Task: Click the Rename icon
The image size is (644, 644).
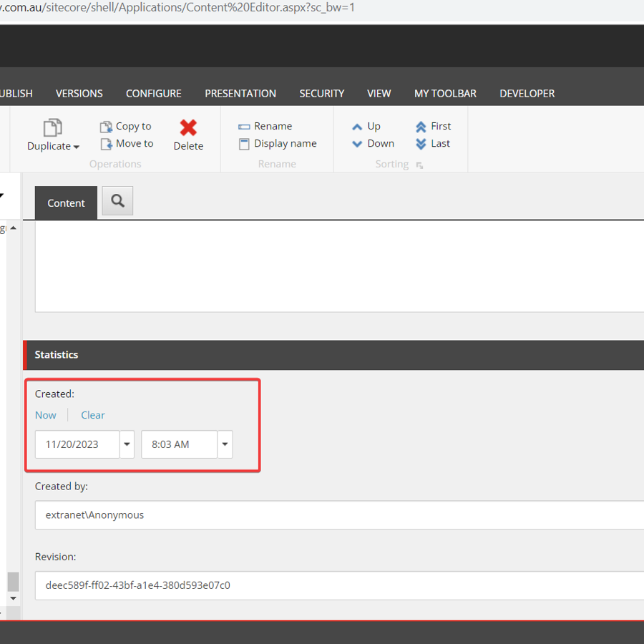Action: 244,127
